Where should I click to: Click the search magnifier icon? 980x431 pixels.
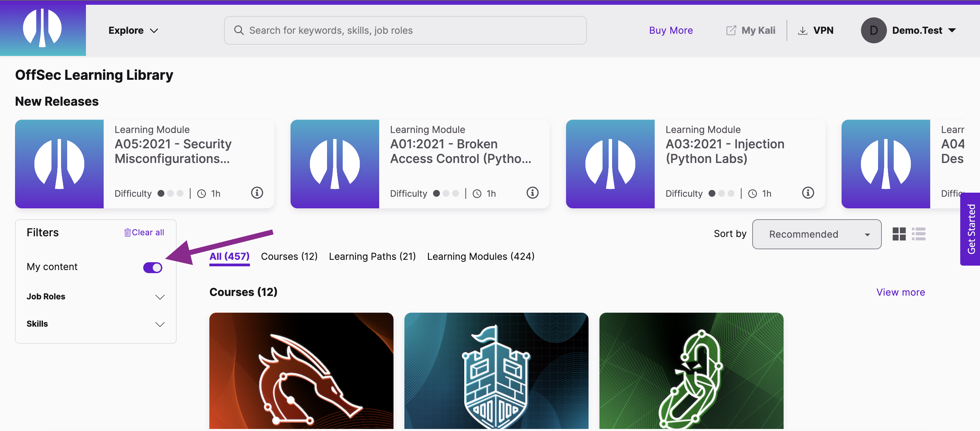click(239, 30)
